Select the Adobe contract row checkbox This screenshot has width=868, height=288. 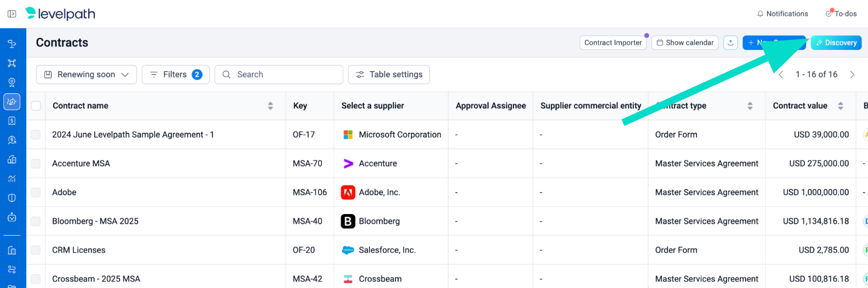click(x=36, y=192)
